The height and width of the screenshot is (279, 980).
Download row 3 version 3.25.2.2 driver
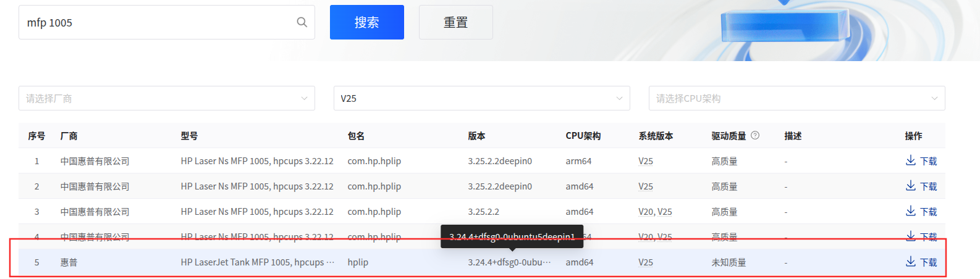(921, 212)
